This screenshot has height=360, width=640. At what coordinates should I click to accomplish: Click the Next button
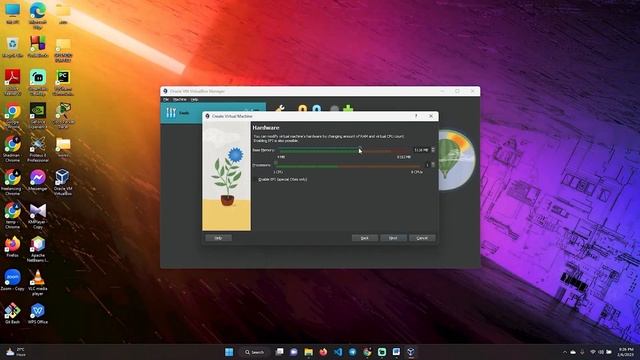pyautogui.click(x=393, y=238)
